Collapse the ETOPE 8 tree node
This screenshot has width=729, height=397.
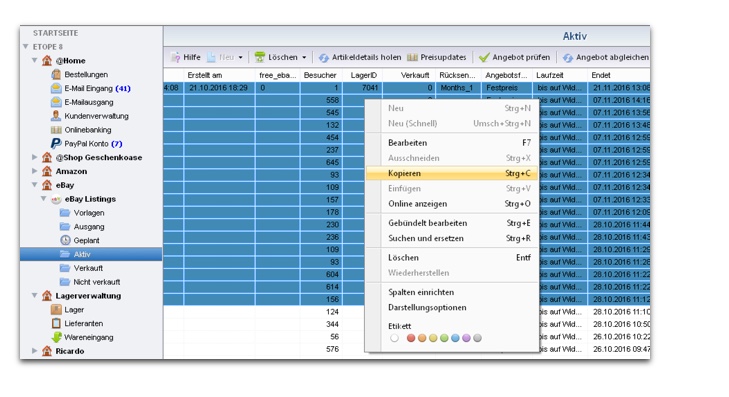pyautogui.click(x=26, y=46)
